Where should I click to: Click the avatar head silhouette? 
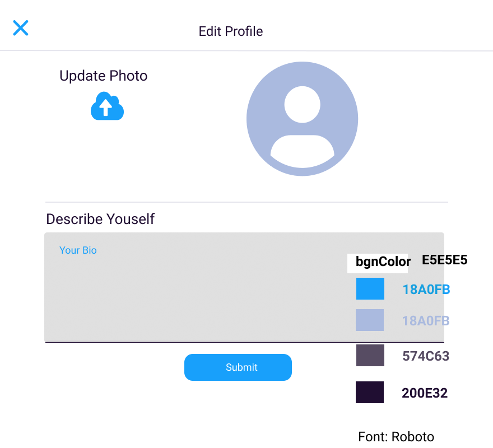(x=303, y=104)
